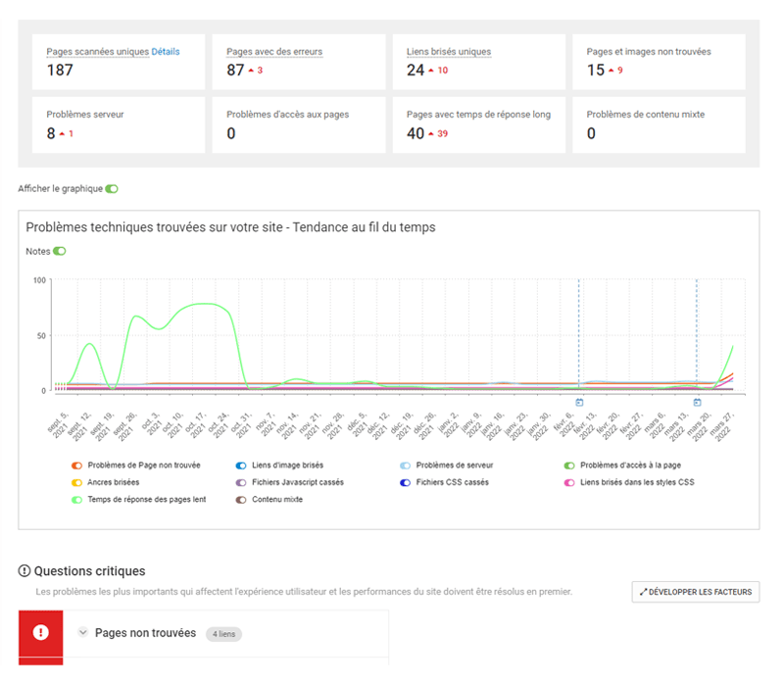The width and height of the screenshot is (784, 685).
Task: Toggle Liens d'image brisés legend icon
Action: click(x=241, y=465)
